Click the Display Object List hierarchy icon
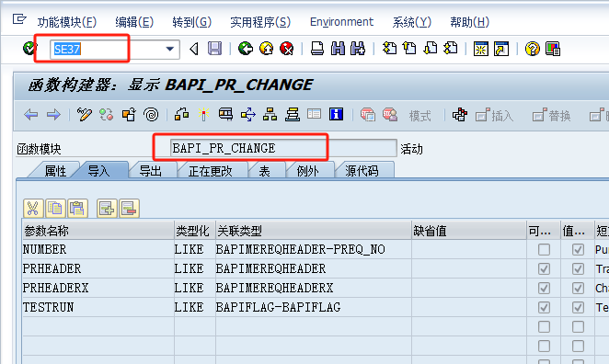This screenshot has height=364, width=609. [270, 115]
